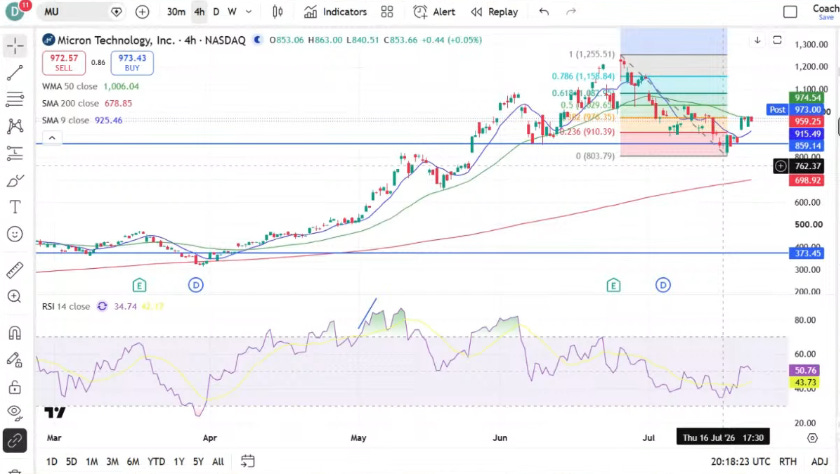Click the undo arrow
Viewport: 840px width, 474px height.
pos(544,12)
